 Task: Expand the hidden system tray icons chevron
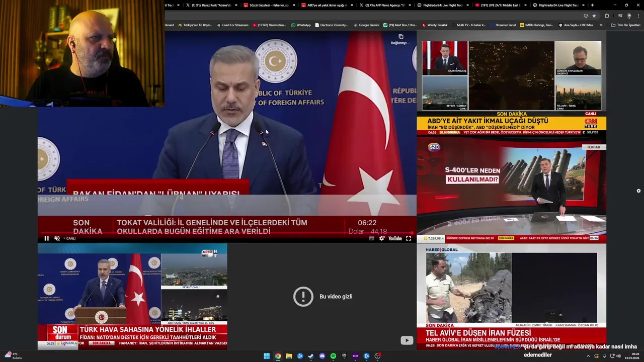pos(588,356)
